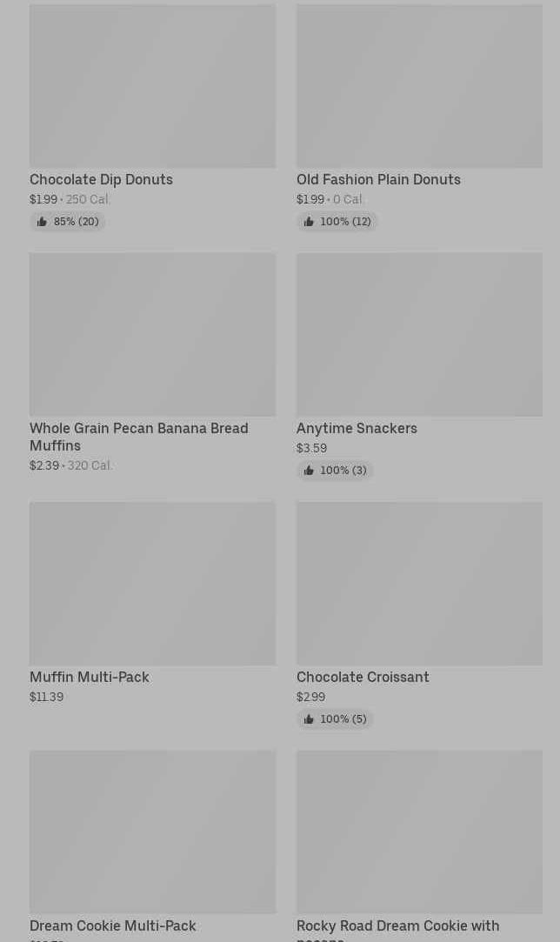The image size is (560, 942).
Task: Tap the Anytime Snackers product image
Action: click(x=419, y=335)
